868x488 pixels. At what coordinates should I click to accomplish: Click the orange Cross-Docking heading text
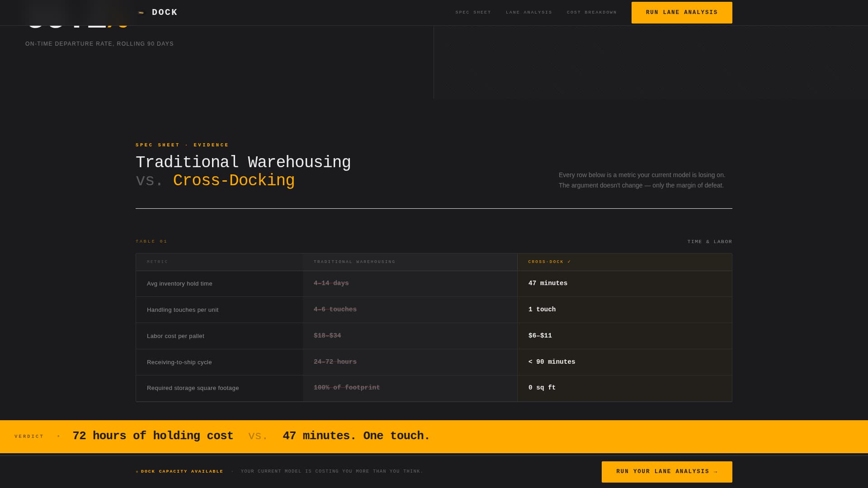234,181
